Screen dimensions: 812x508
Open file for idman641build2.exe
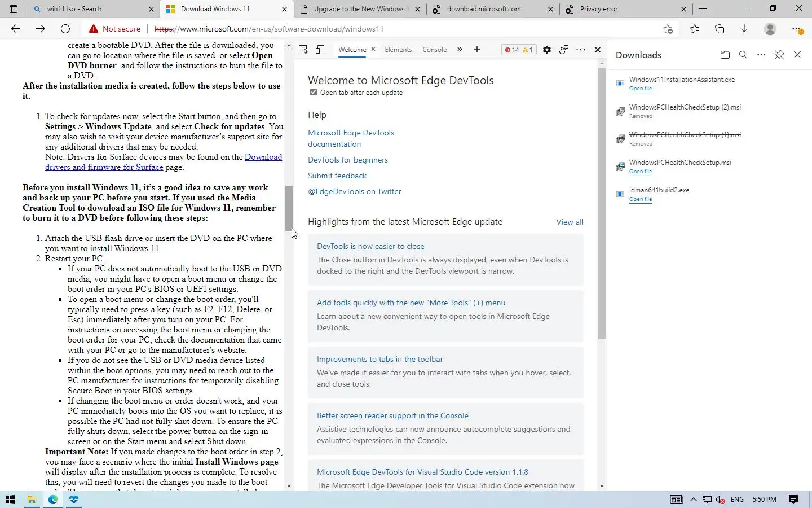click(x=640, y=199)
